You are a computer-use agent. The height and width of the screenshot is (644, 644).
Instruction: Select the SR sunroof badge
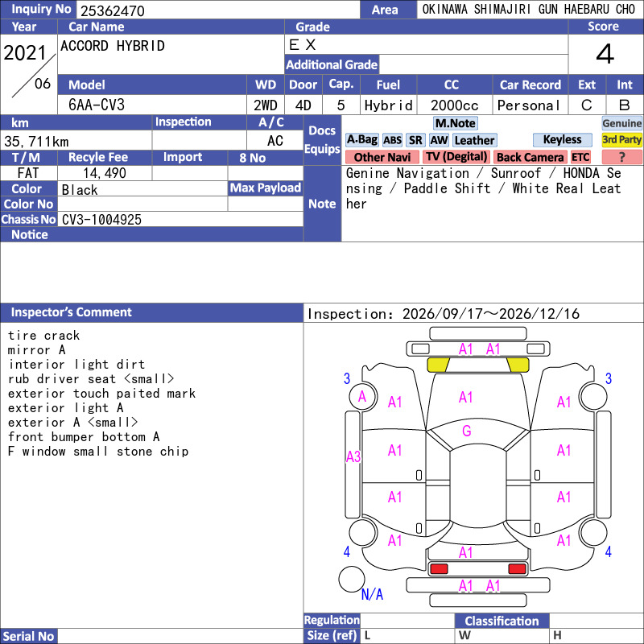click(x=415, y=140)
